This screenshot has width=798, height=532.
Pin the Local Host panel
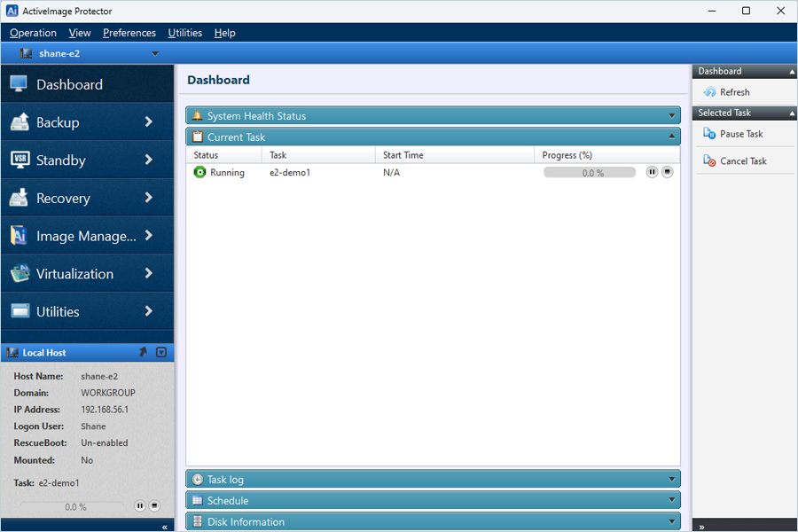(143, 352)
